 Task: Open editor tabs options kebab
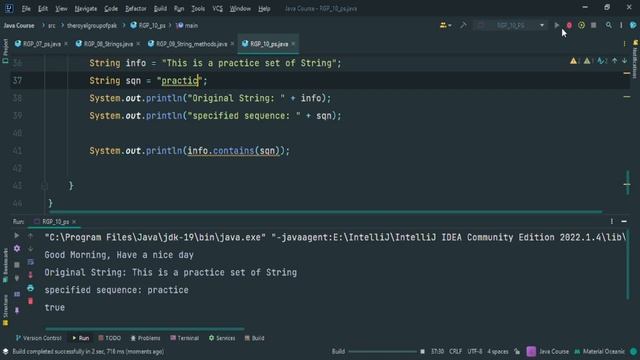(x=624, y=44)
